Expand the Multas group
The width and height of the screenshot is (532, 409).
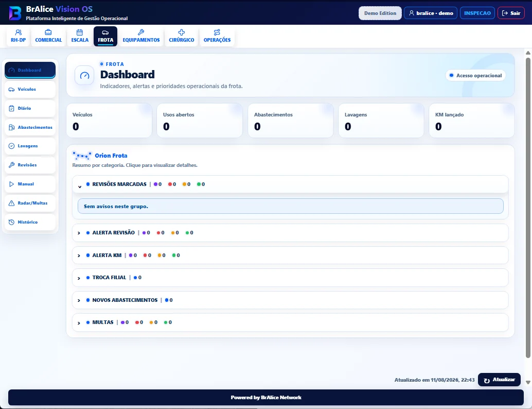290,322
